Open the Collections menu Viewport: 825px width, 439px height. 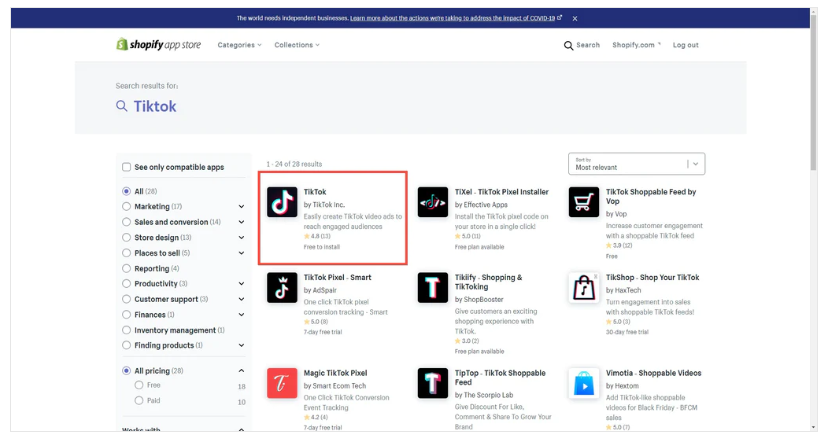[x=297, y=45]
